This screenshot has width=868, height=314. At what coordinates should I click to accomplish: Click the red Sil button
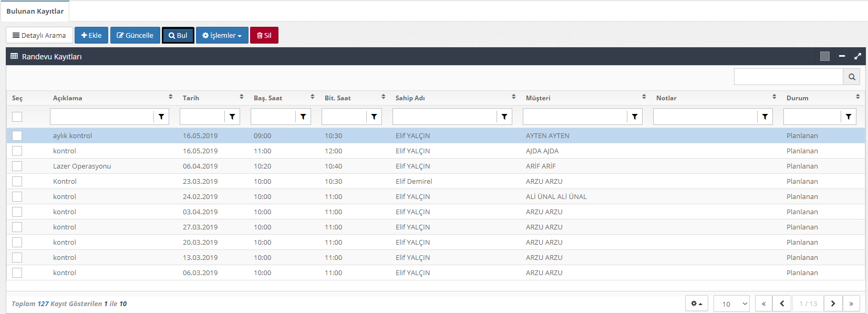pyautogui.click(x=264, y=35)
